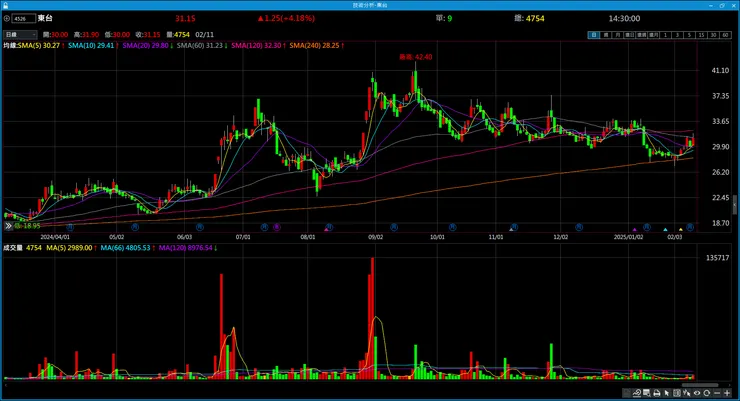This screenshot has height=401, width=740.
Task: Click the volume MA(5) 2989.00 label
Action: 69,248
